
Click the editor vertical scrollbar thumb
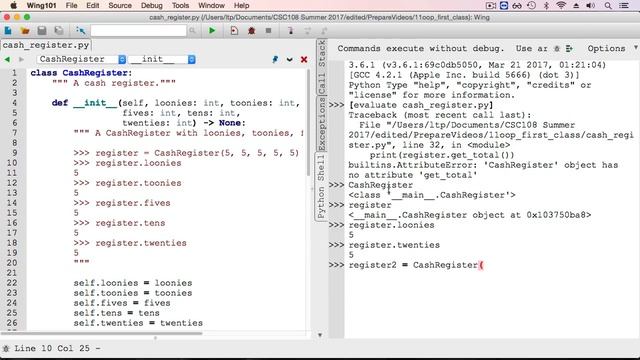point(308,122)
